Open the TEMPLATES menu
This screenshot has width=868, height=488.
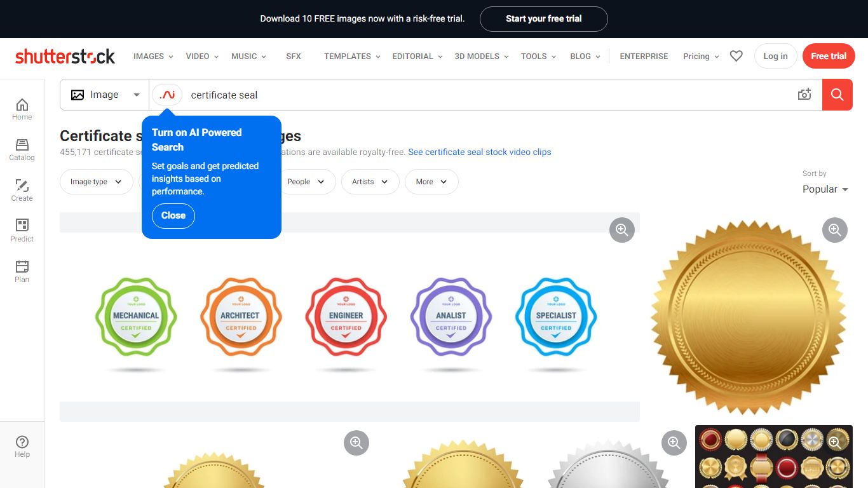coord(352,56)
